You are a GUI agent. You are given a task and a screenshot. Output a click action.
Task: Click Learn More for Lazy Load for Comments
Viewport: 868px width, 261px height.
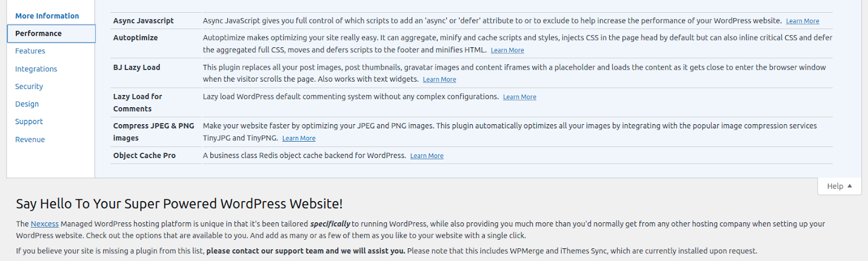click(x=519, y=97)
